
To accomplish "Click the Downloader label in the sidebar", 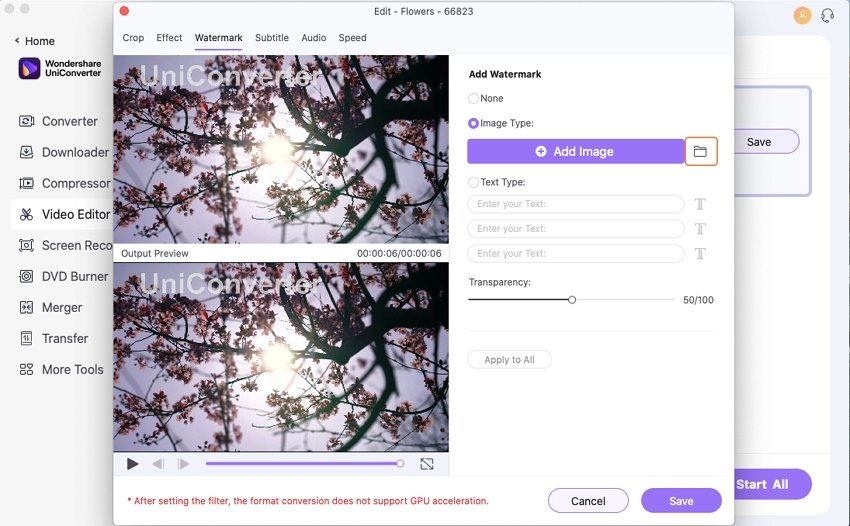I will [x=75, y=152].
